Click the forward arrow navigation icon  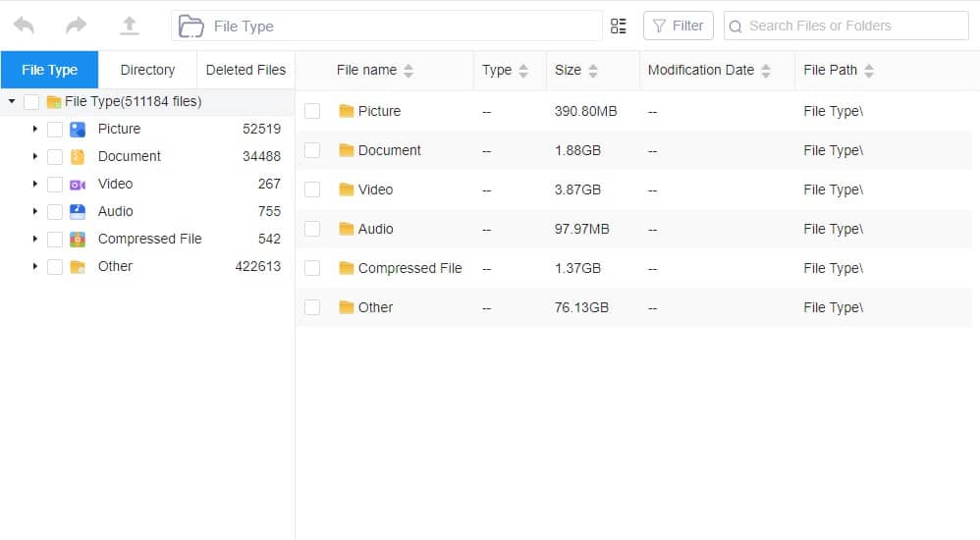tap(77, 27)
